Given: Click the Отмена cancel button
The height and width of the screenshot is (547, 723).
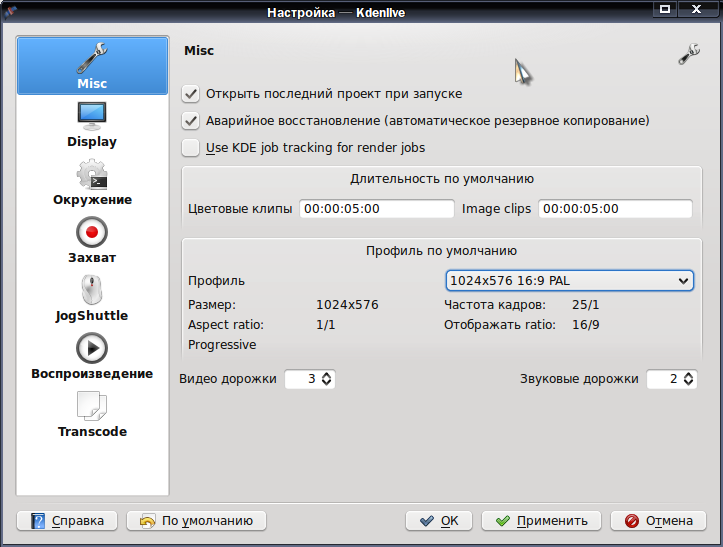Looking at the screenshot, I should point(658,521).
